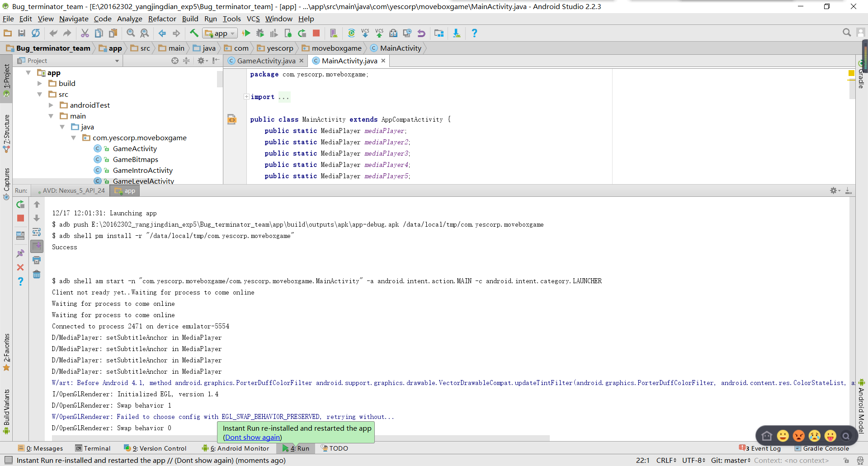Image resolution: width=868 pixels, height=466 pixels.
Task: Click the Help question mark in toolbar
Action: (x=474, y=33)
